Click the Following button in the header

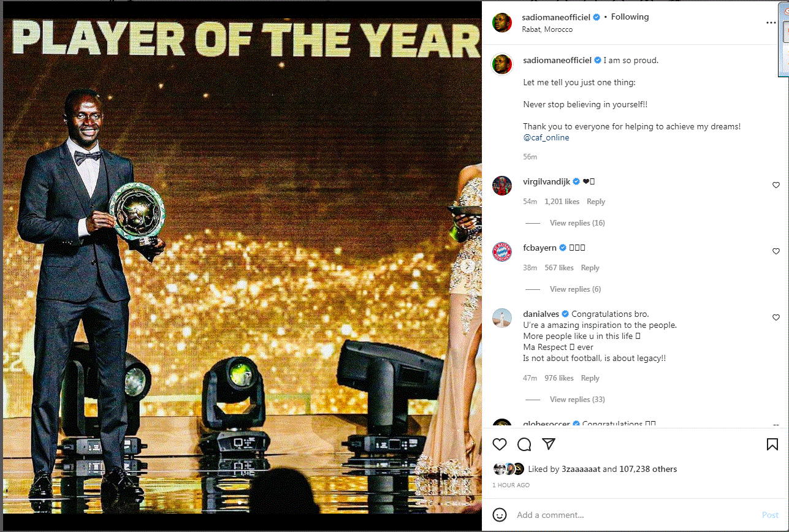tap(630, 17)
